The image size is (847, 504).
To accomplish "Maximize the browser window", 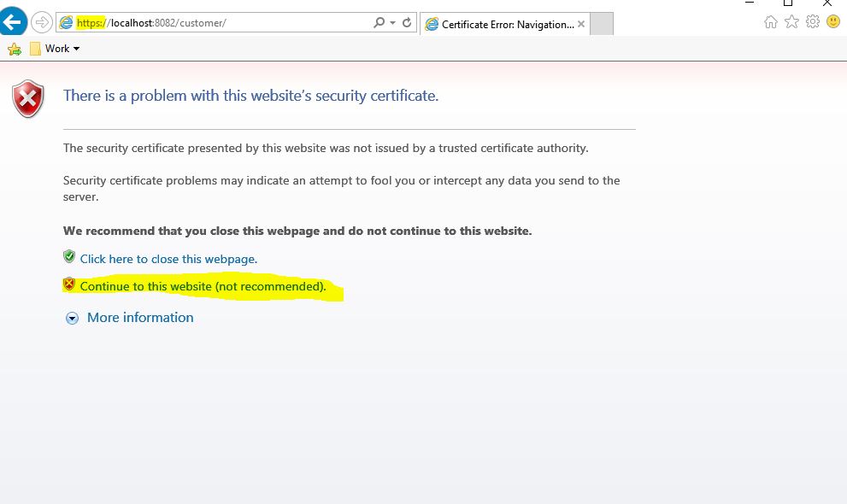I will (x=788, y=3).
